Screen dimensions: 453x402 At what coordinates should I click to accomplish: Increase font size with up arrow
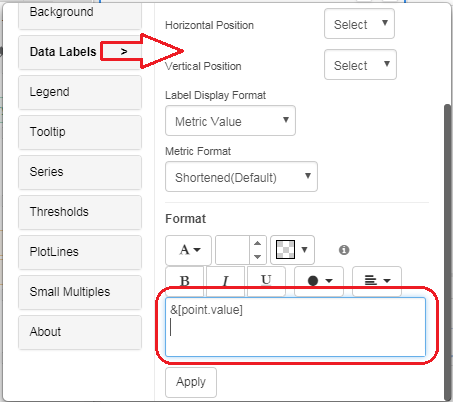pos(258,243)
